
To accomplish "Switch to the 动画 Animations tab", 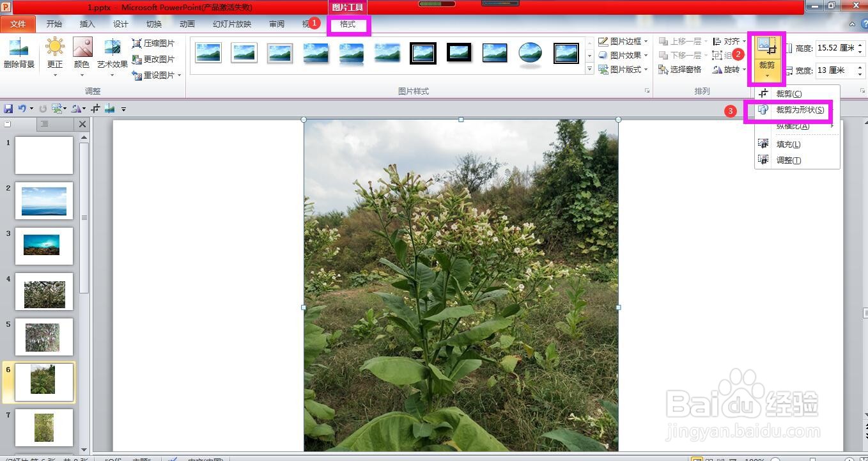I will pos(187,24).
